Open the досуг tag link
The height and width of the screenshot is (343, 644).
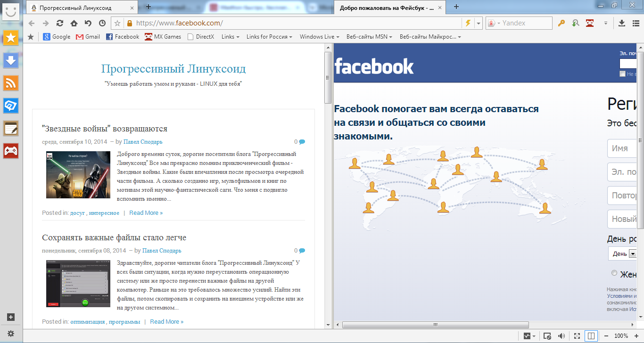click(77, 213)
